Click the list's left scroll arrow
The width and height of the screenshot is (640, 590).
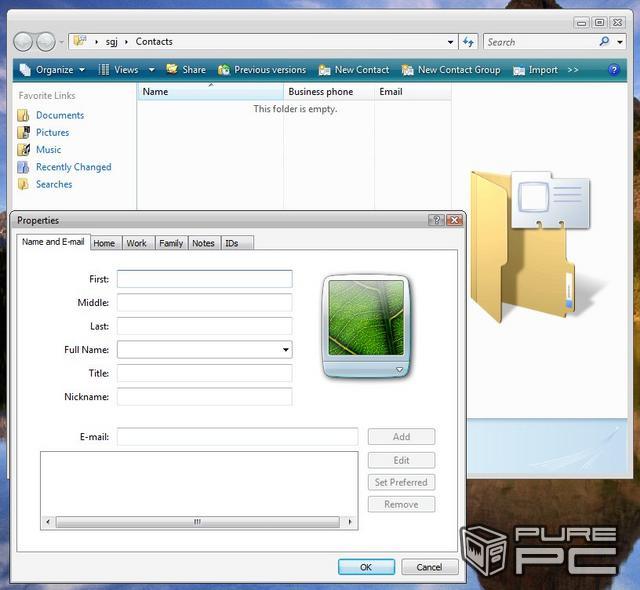point(48,522)
